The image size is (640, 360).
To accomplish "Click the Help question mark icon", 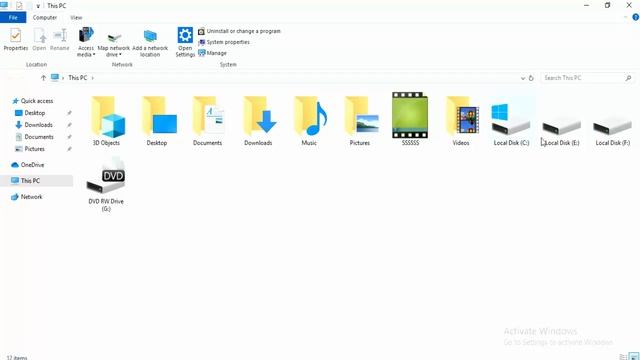I will point(636,17).
